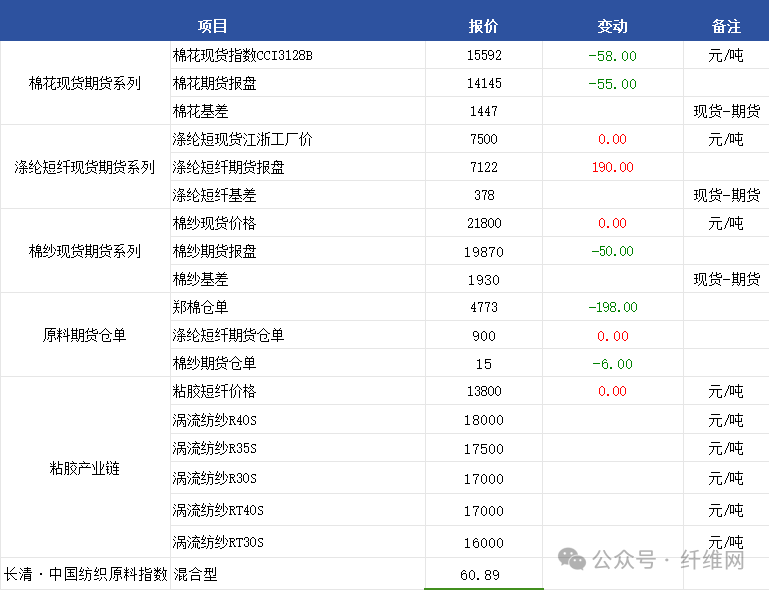The height and width of the screenshot is (590, 769).
Task: Select the 棉花现货期货系列 category cell
Action: coord(85,83)
